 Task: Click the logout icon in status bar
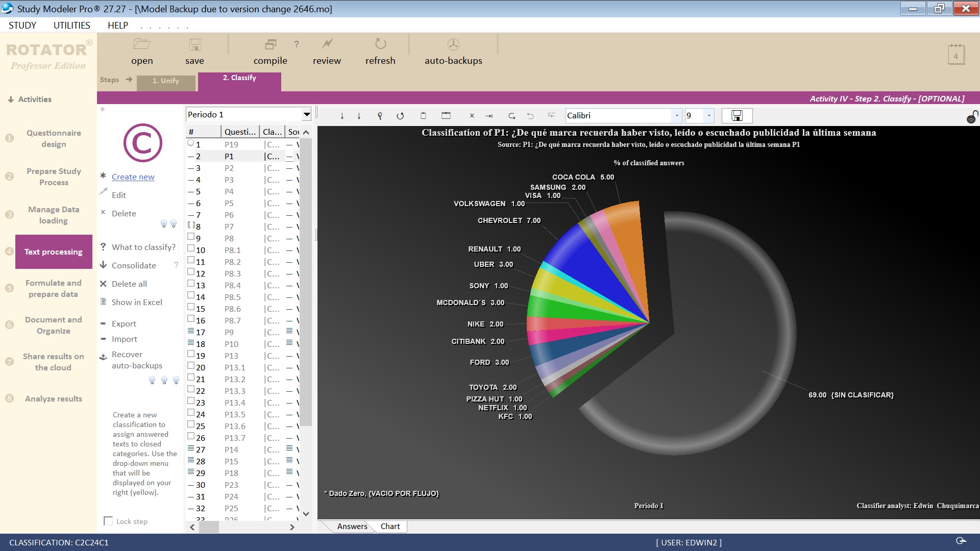961,541
